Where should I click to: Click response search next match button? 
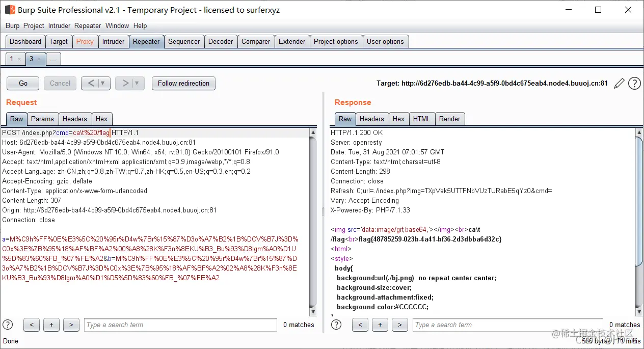click(399, 325)
